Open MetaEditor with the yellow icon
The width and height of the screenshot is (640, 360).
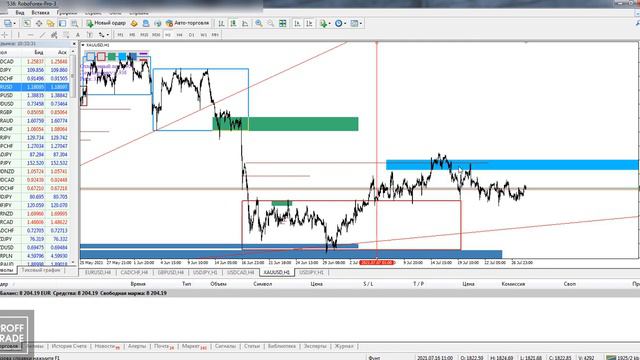134,23
